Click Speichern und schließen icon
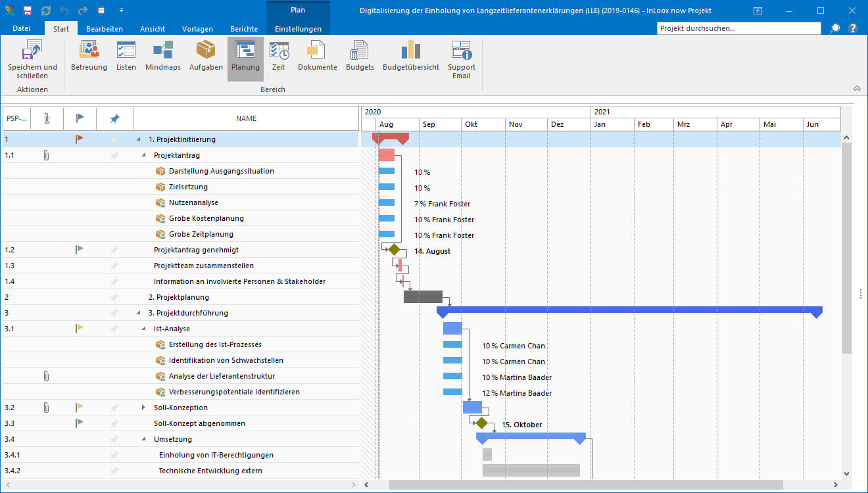 (x=32, y=51)
